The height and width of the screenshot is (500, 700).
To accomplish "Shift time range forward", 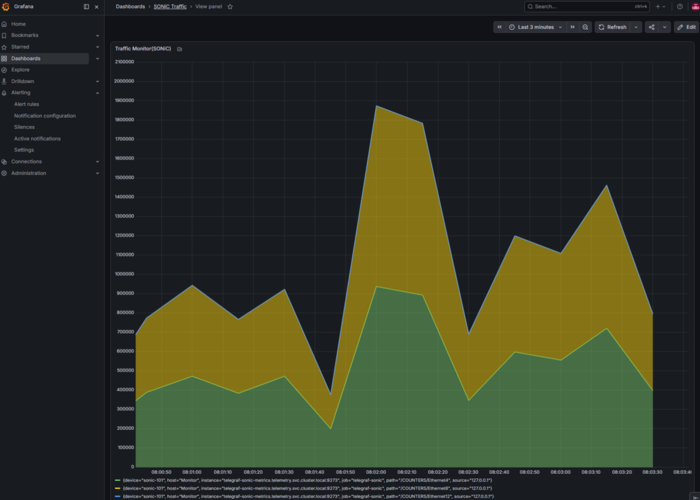I will (x=572, y=27).
